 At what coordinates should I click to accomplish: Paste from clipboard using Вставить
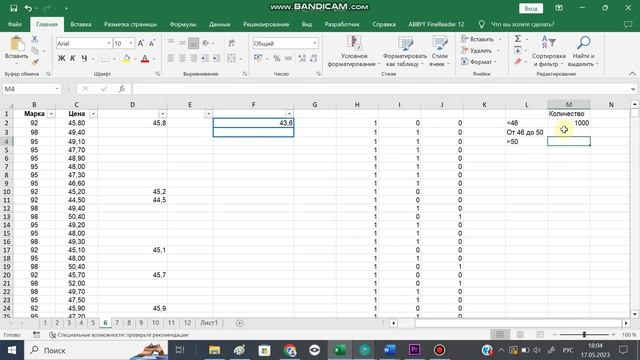[17, 49]
